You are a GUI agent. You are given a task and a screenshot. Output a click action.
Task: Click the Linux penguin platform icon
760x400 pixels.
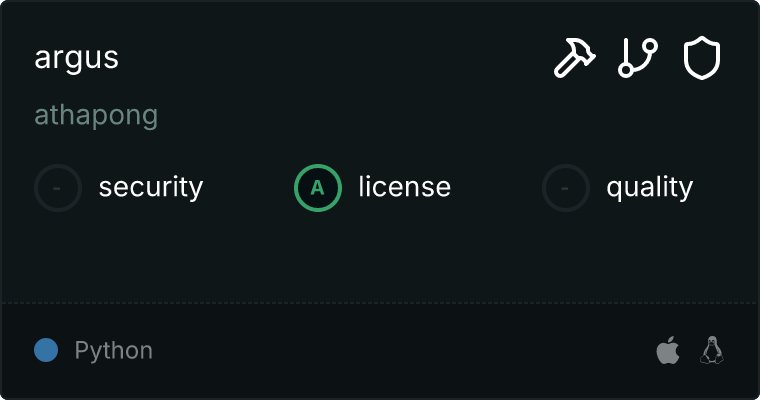click(712, 350)
